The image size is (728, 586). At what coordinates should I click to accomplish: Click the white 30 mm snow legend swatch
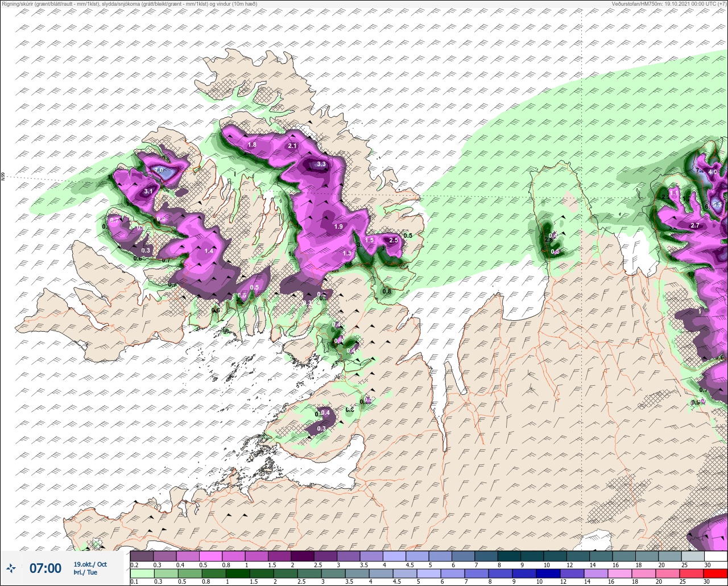(715, 555)
